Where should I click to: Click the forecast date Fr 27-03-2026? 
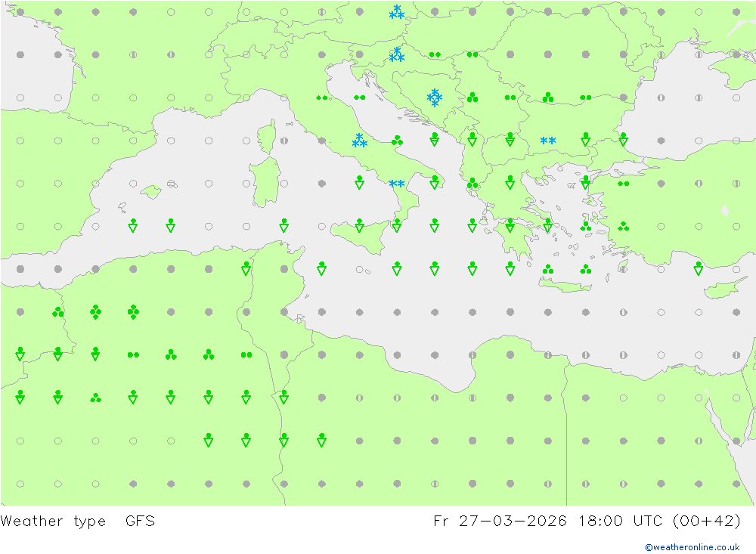pyautogui.click(x=500, y=522)
